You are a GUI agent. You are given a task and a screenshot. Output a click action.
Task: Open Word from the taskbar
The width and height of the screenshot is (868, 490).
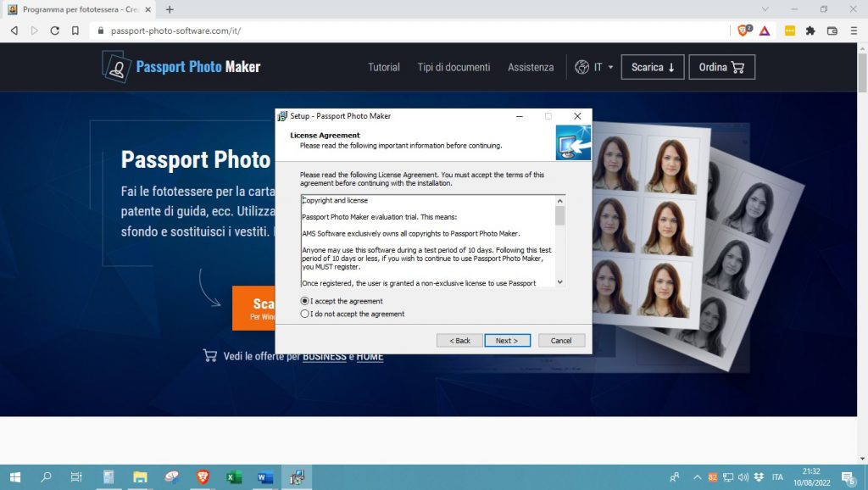point(264,477)
